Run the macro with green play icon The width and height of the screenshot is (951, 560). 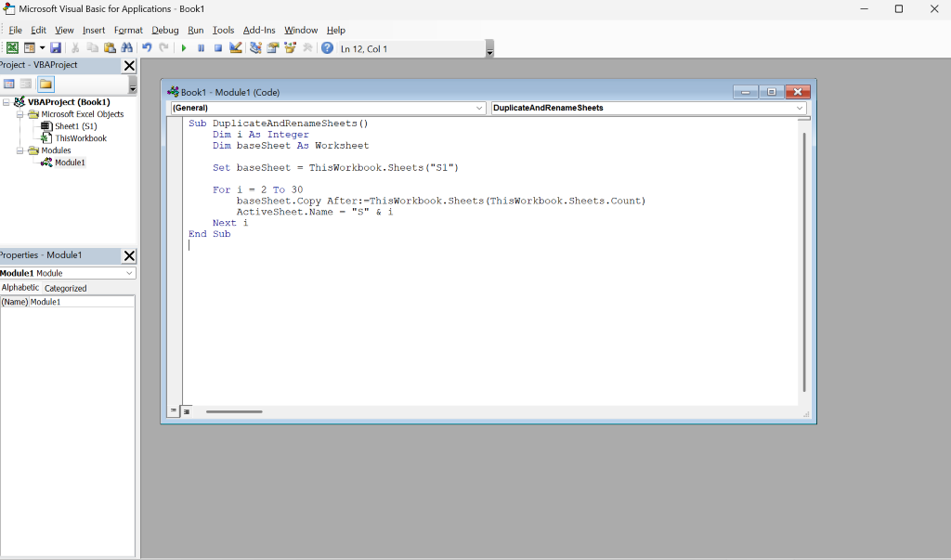click(184, 48)
